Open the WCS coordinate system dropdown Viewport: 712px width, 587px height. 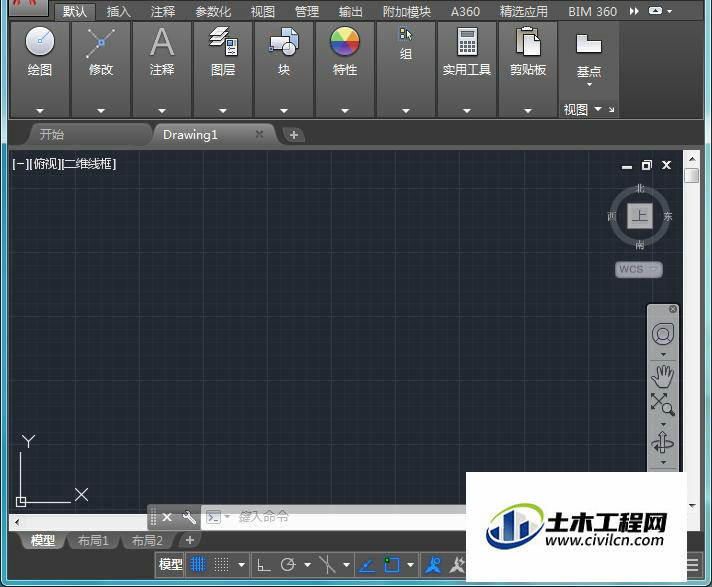coord(638,270)
